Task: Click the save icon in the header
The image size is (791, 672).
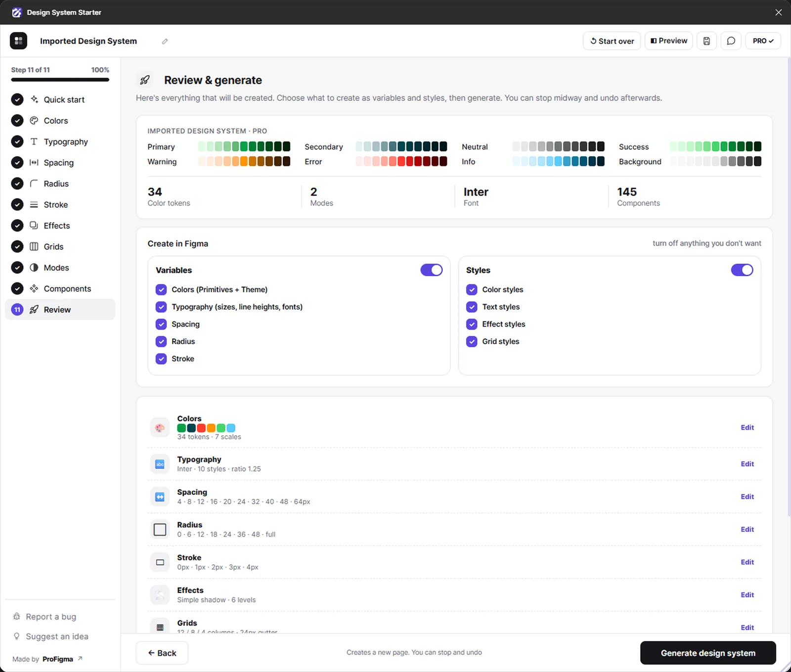Action: (706, 41)
